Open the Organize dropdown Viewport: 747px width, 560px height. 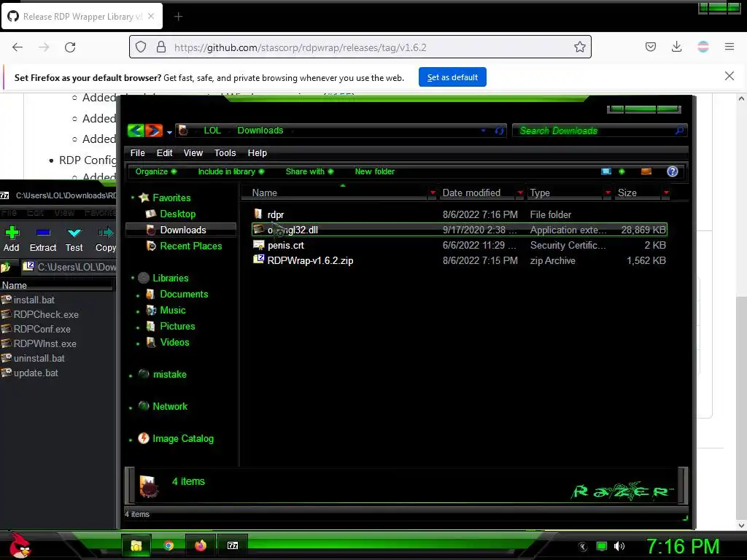(x=156, y=171)
